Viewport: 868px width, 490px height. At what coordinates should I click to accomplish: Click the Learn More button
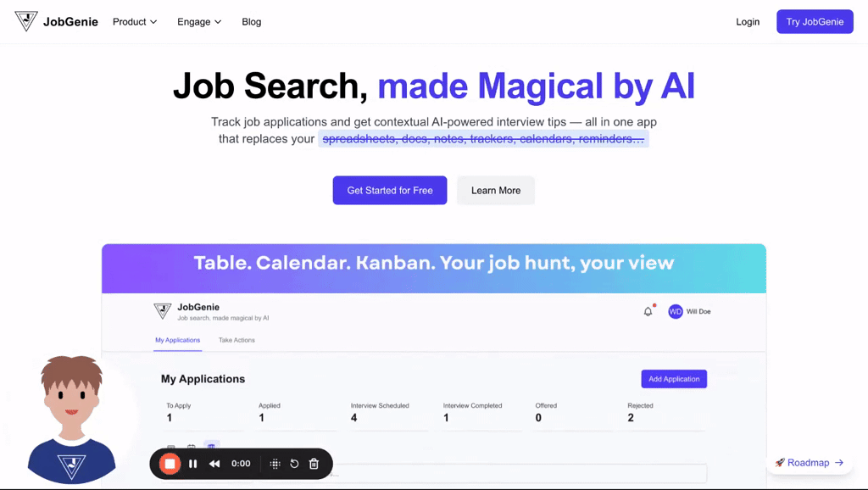(x=495, y=190)
